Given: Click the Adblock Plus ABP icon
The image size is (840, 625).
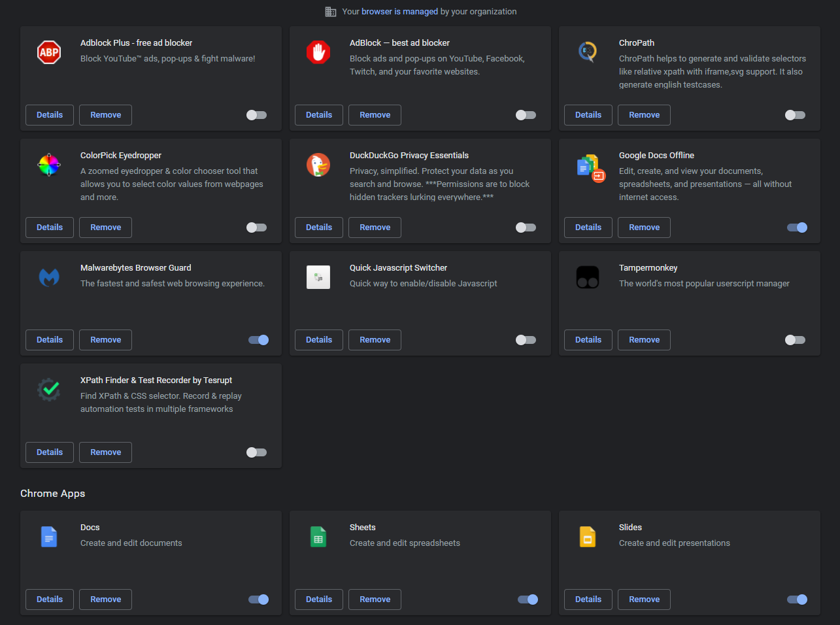Looking at the screenshot, I should pos(49,52).
